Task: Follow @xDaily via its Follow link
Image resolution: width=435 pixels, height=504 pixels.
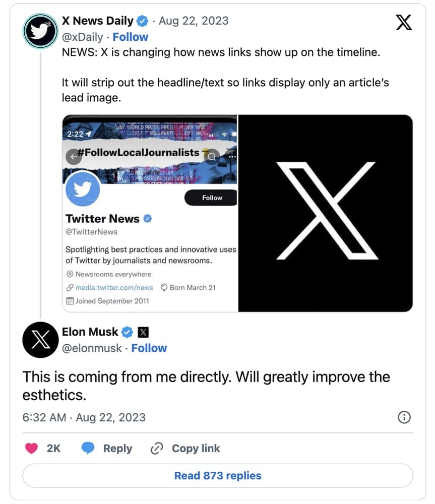Action: 130,36
